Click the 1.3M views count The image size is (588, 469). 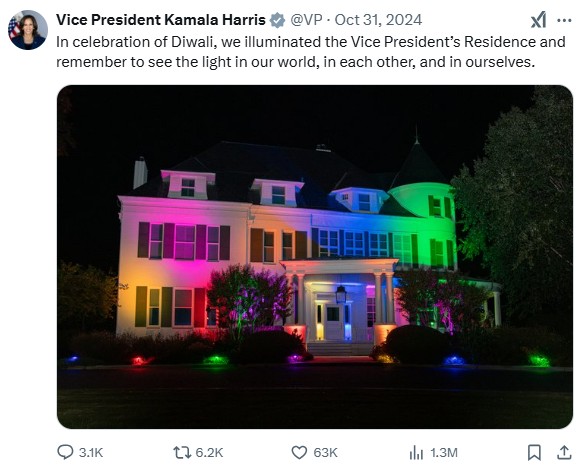coord(444,453)
